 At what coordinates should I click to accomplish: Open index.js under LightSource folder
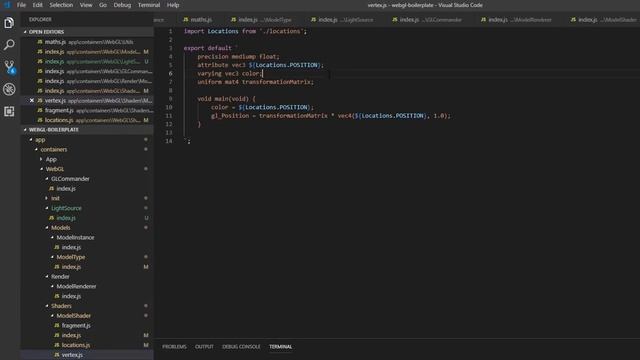pos(87,218)
